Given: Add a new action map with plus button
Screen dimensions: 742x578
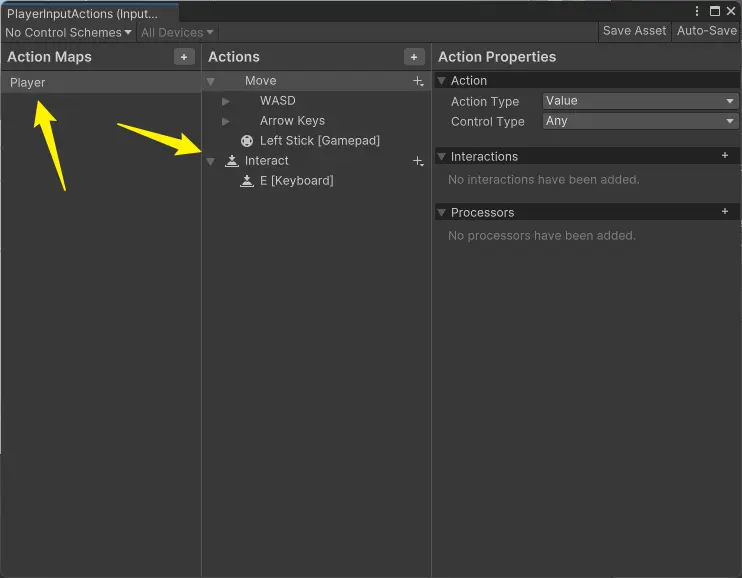Looking at the screenshot, I should pos(184,57).
